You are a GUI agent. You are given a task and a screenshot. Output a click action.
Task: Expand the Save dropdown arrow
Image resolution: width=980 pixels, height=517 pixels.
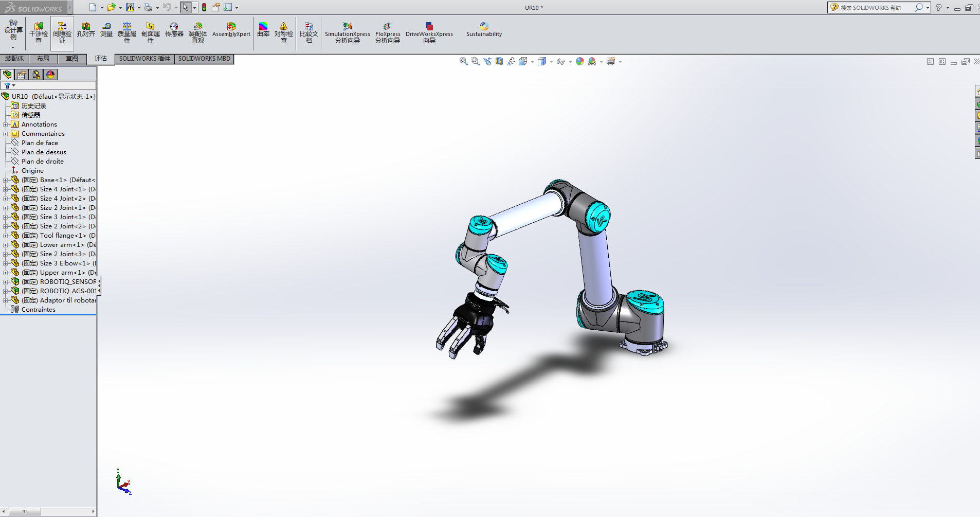coord(139,8)
